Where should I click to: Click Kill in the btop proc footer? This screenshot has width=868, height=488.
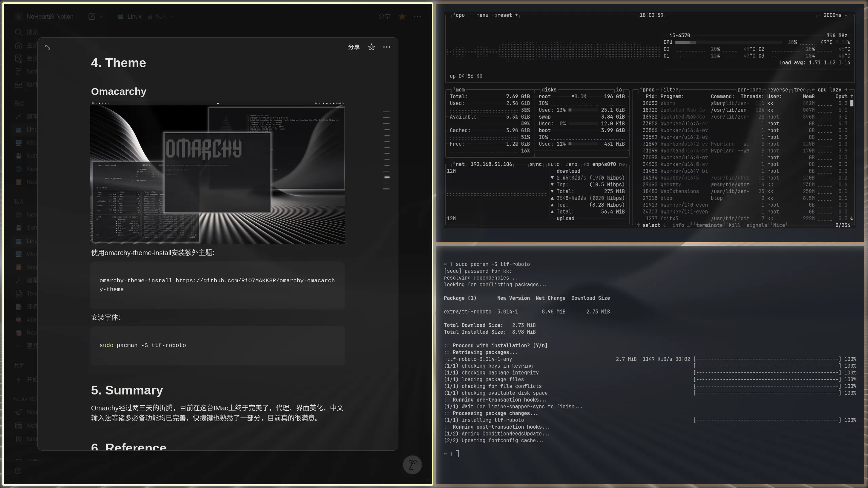(734, 225)
